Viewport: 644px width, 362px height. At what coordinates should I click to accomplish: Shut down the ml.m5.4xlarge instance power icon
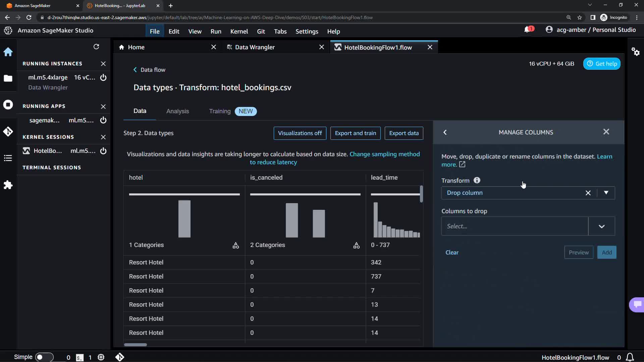[x=103, y=77]
